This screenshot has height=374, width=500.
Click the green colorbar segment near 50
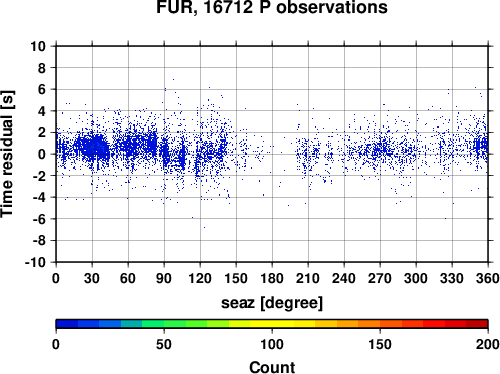[164, 324]
